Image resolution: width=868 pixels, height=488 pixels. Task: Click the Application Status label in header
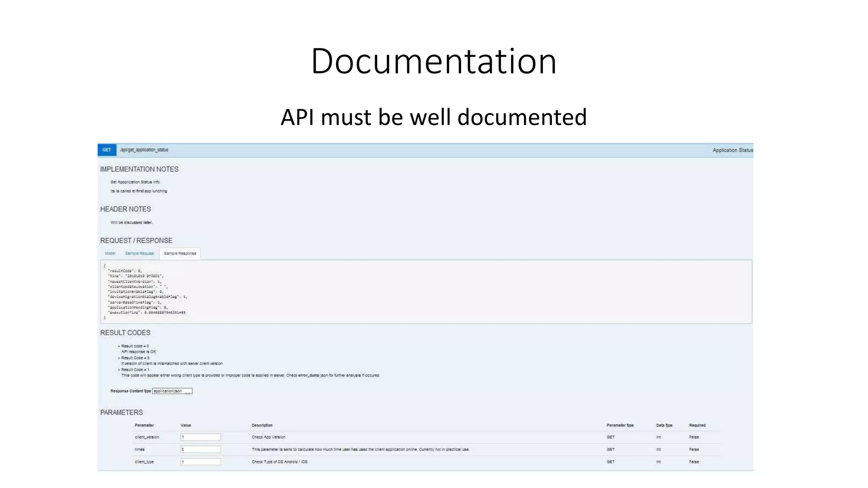[x=732, y=150]
